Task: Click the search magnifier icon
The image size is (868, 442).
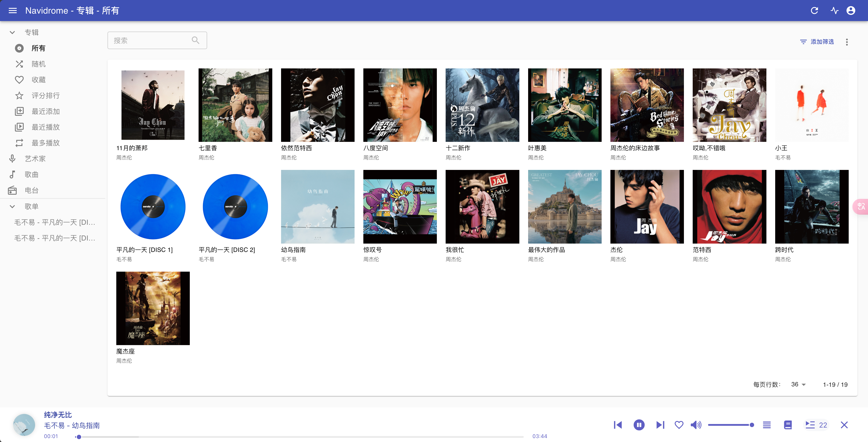Action: click(195, 40)
